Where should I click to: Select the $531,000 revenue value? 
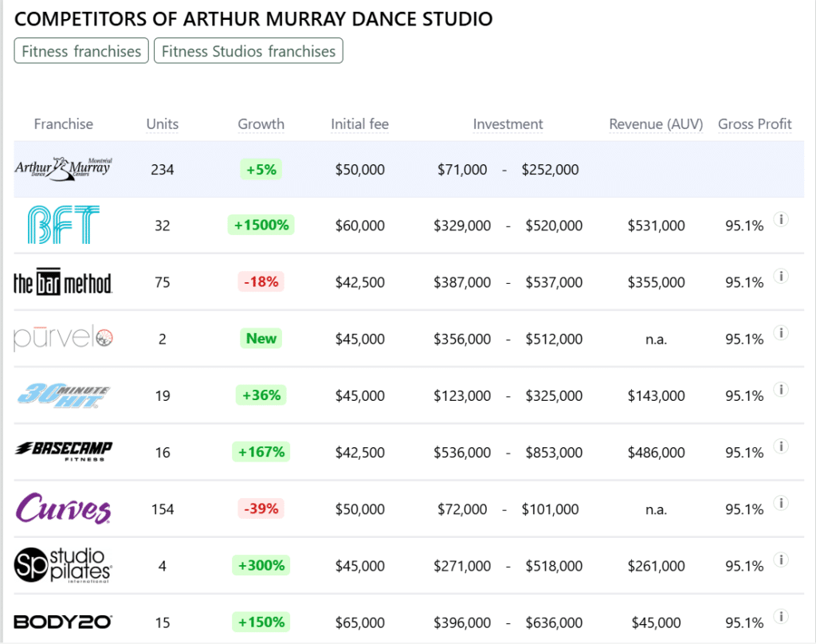(x=657, y=226)
